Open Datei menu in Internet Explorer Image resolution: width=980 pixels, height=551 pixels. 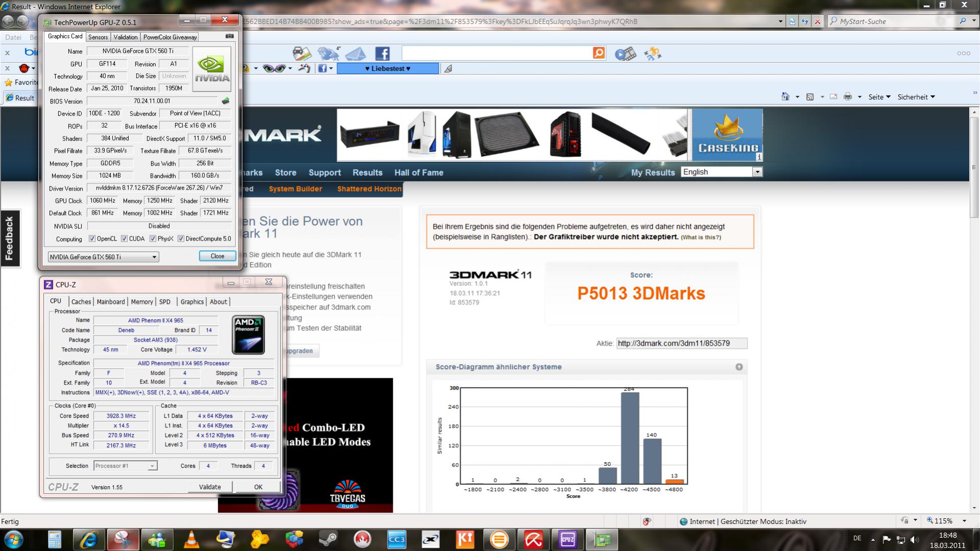[13, 37]
